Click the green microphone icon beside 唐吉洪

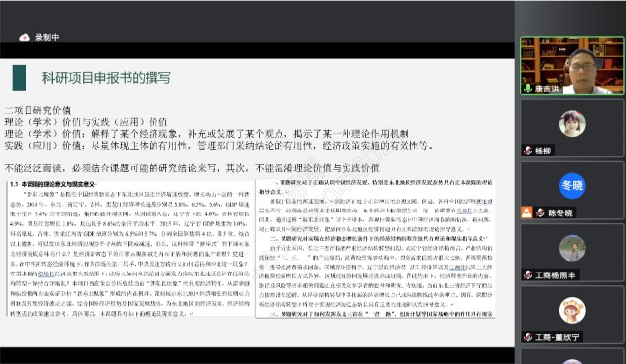pyautogui.click(x=528, y=89)
